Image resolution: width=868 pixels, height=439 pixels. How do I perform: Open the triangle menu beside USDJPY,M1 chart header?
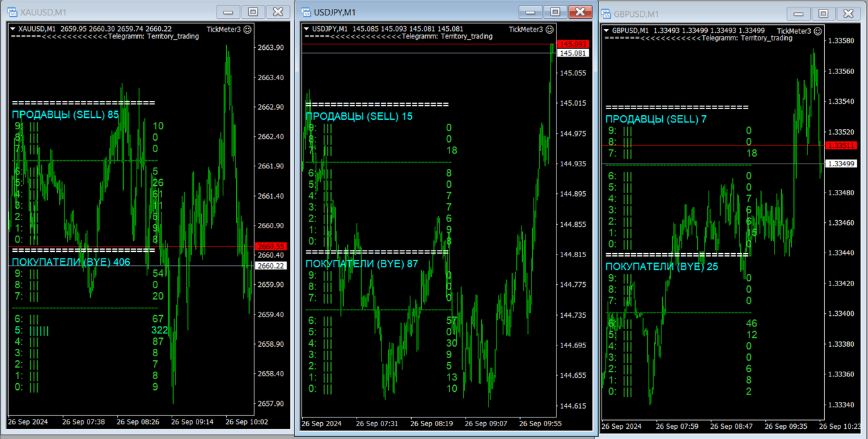(x=307, y=29)
